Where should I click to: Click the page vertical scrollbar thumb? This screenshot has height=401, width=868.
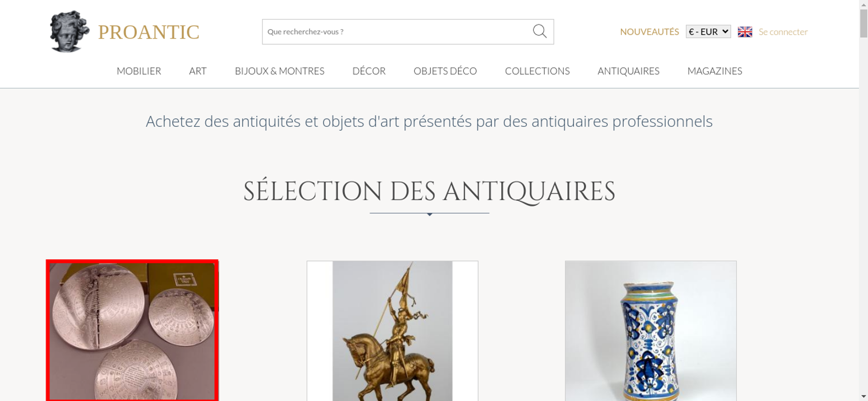864,23
